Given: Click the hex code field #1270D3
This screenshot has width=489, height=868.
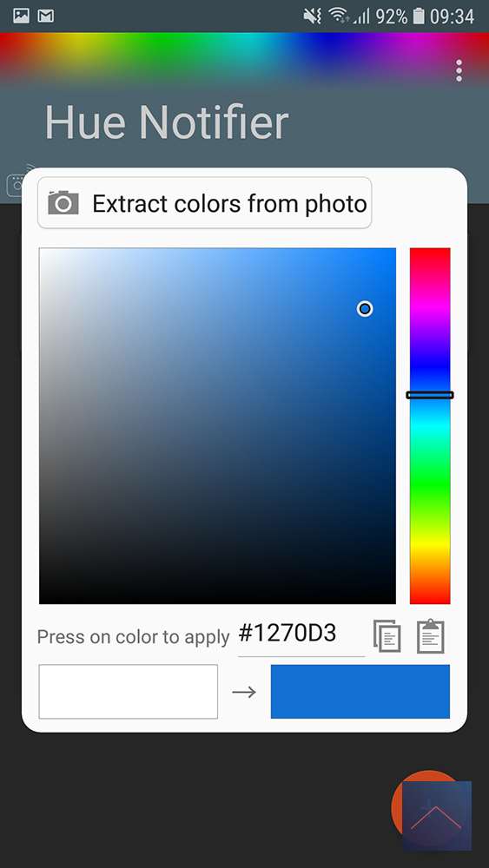Looking at the screenshot, I should pyautogui.click(x=301, y=635).
